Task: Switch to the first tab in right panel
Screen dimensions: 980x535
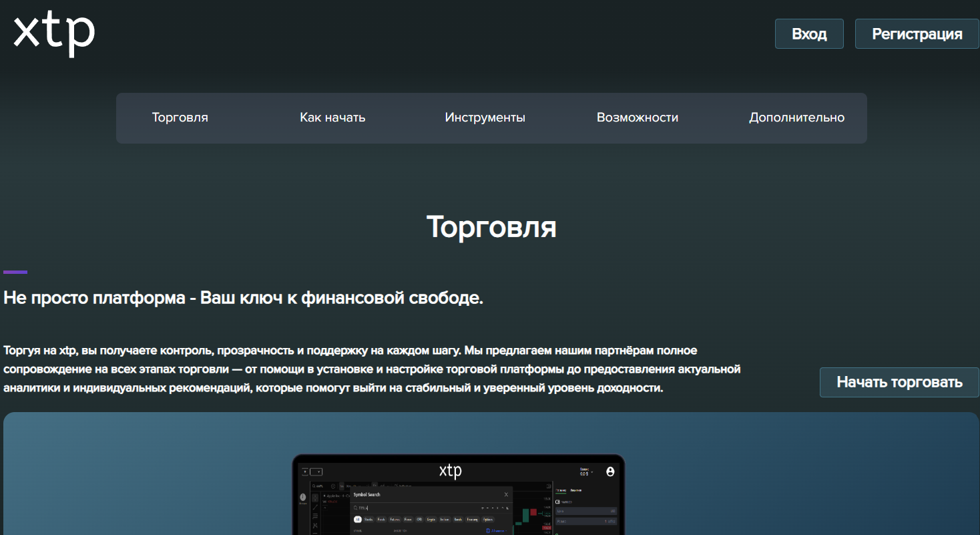Action: (561, 490)
